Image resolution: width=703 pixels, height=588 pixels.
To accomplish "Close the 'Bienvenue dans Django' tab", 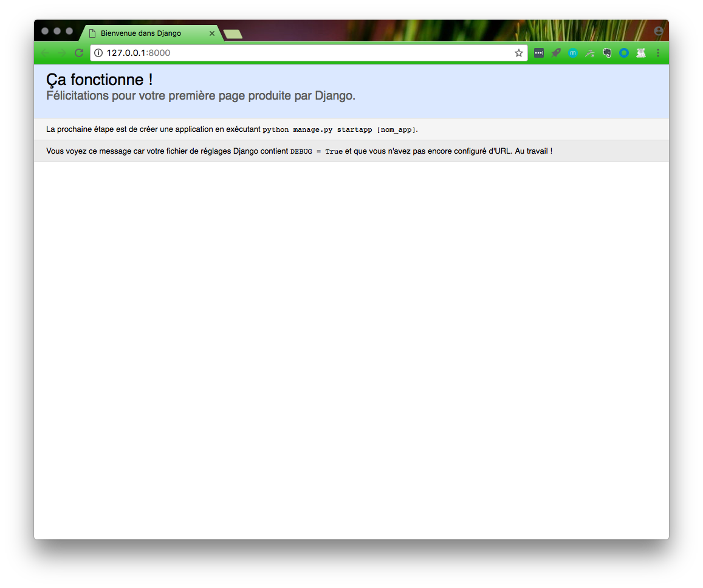I will [x=211, y=33].
